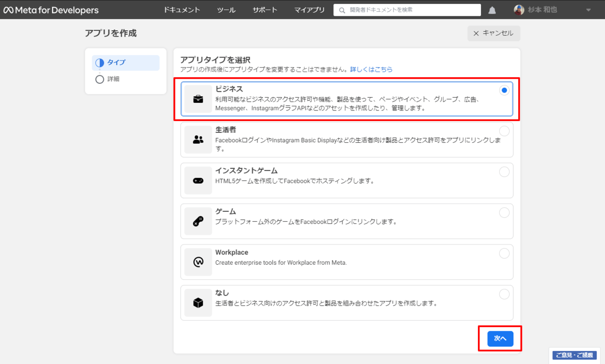This screenshot has height=364, width=605.
Task: Select the インスタントゲーム radio button
Action: (504, 172)
